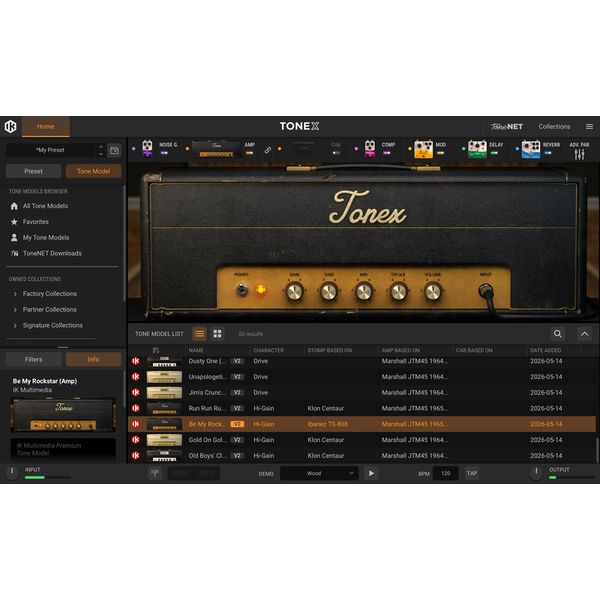Toggle the AMP on/off switch
Screen dimensions: 600x600
click(x=249, y=153)
